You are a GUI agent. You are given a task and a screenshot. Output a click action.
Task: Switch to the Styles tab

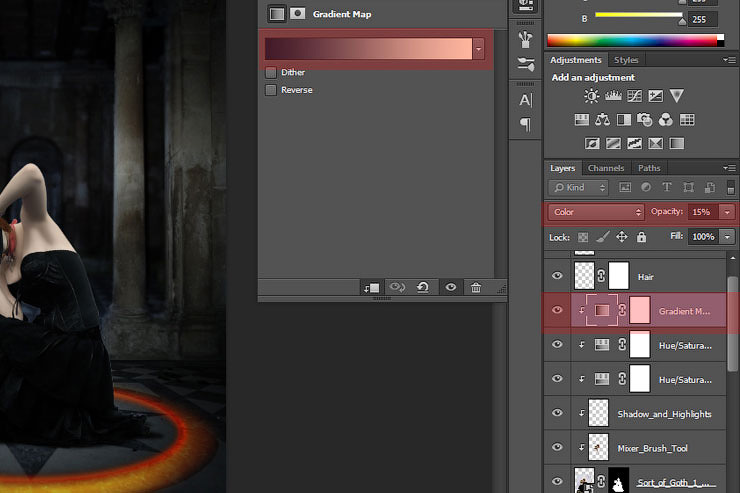[x=626, y=60]
